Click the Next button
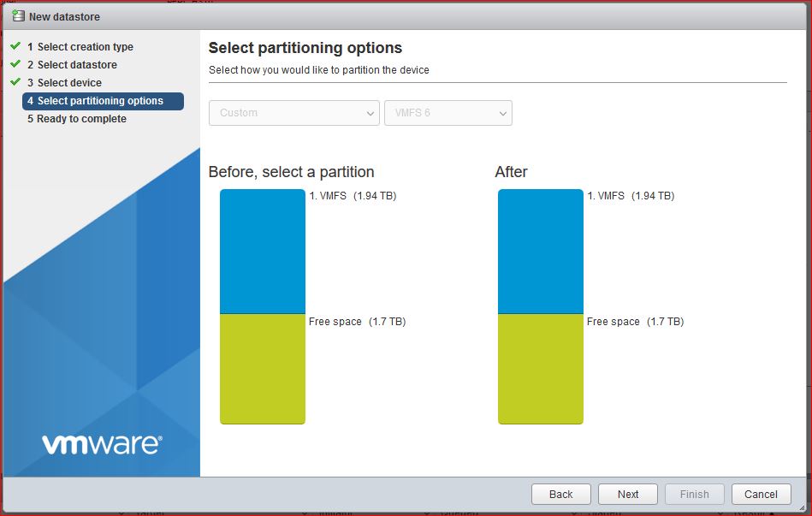 tap(628, 495)
